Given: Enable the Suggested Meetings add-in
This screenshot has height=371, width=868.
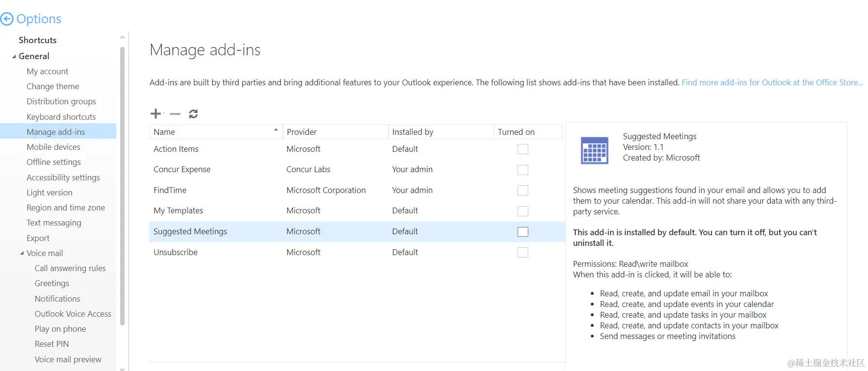Looking at the screenshot, I should [x=523, y=232].
